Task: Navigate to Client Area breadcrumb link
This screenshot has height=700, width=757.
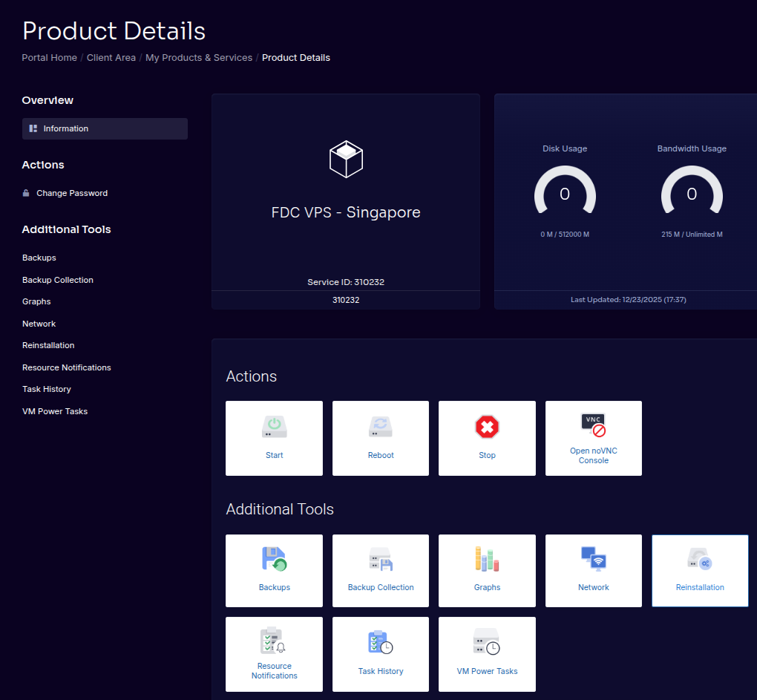Action: 111,58
